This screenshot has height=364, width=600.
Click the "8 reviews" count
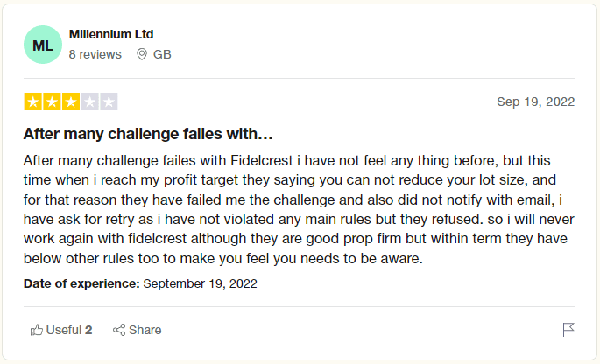pos(95,54)
